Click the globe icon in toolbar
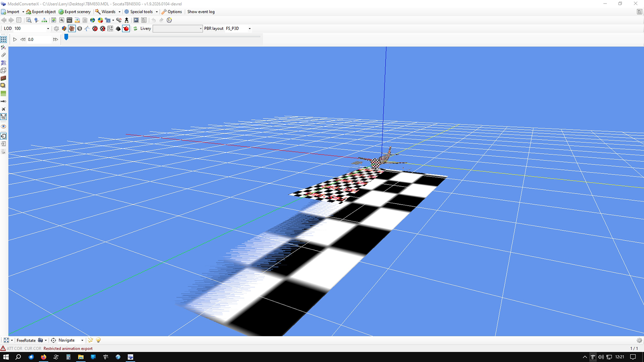 click(x=93, y=20)
